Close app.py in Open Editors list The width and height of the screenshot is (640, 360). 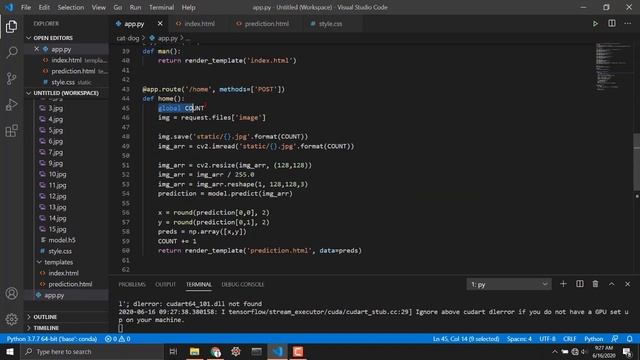coord(36,49)
